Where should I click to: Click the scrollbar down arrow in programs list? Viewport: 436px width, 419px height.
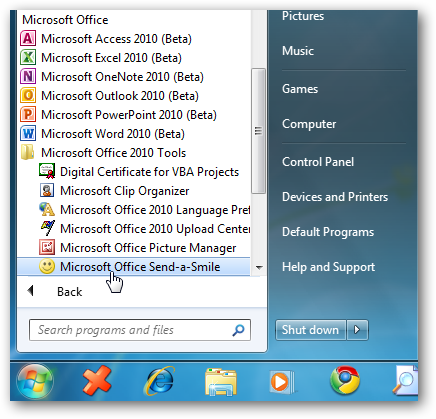coord(259,267)
